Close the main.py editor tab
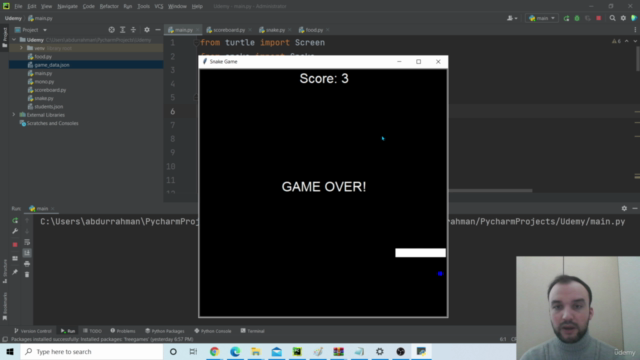The image size is (640, 360). click(x=198, y=30)
